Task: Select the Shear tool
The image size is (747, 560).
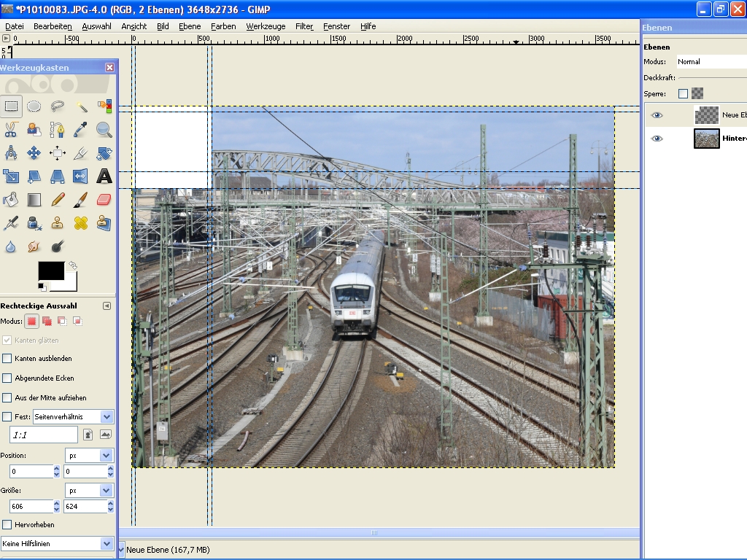Action: click(x=34, y=176)
